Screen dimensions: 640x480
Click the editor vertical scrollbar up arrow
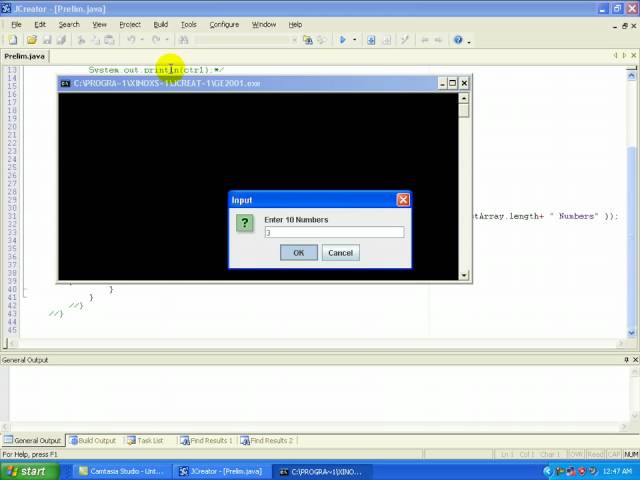tap(631, 76)
